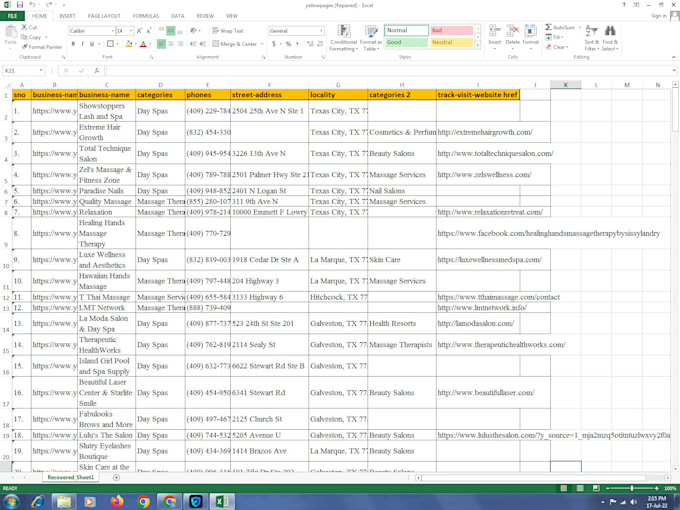This screenshot has width=680, height=510.
Task: Toggle underline formatting
Action: (x=92, y=44)
